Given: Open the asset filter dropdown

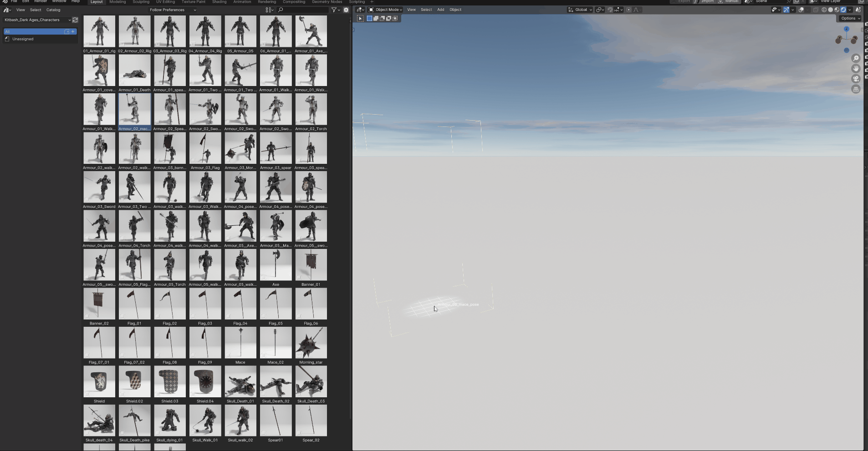Looking at the screenshot, I should click(x=335, y=10).
